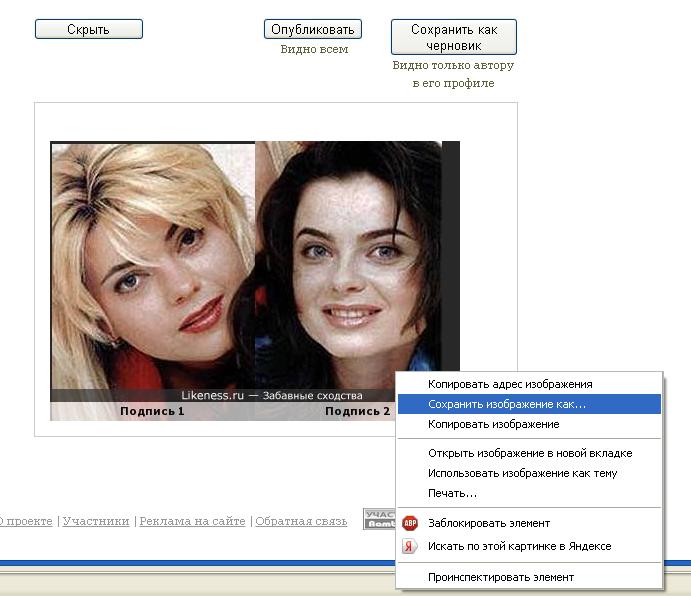Image resolution: width=691 pixels, height=596 pixels.
Task: Follow the 'Обратная связь' link
Action: click(301, 521)
